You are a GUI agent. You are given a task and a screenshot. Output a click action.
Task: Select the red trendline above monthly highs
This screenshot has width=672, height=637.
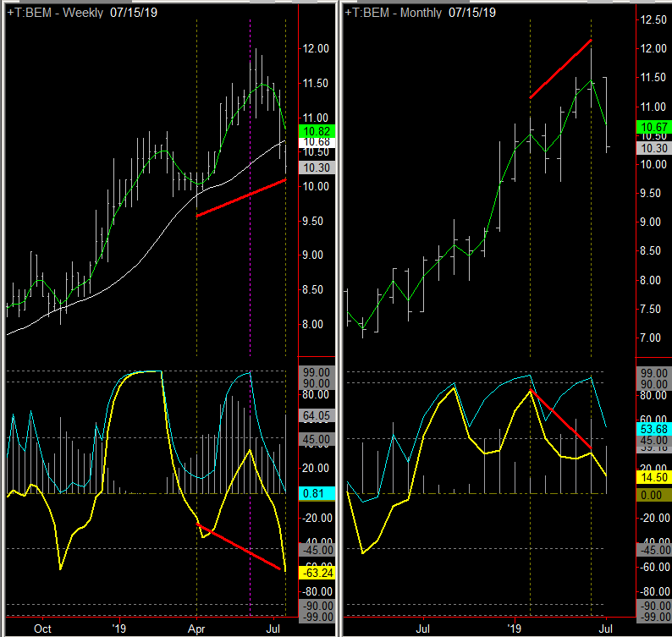pyautogui.click(x=560, y=69)
